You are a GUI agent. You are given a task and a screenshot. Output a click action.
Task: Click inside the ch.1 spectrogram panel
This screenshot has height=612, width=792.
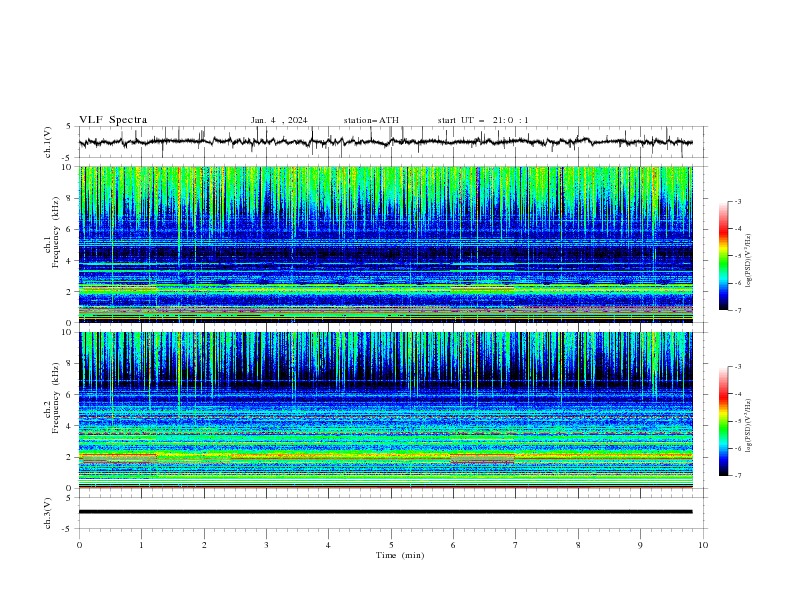coord(385,244)
